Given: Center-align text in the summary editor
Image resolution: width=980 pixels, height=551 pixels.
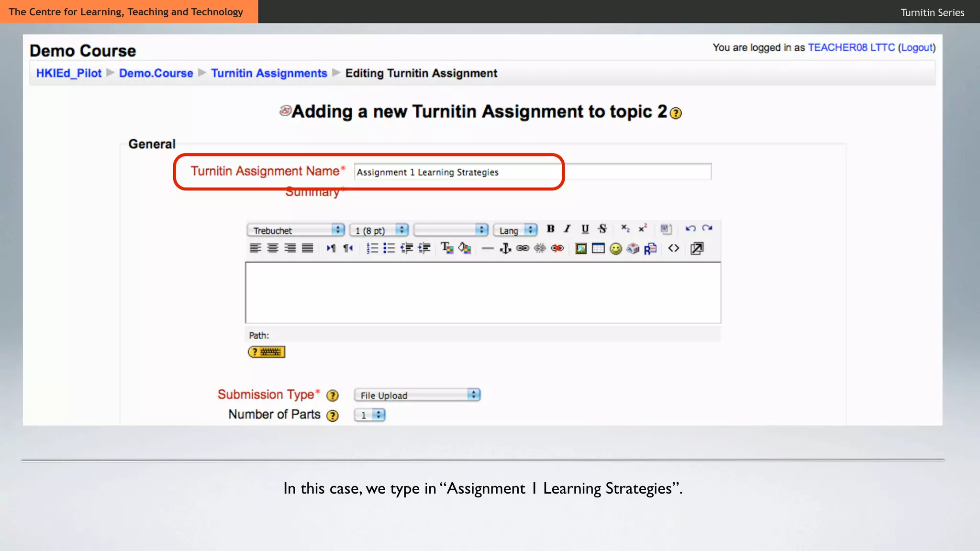Looking at the screenshot, I should (x=273, y=248).
